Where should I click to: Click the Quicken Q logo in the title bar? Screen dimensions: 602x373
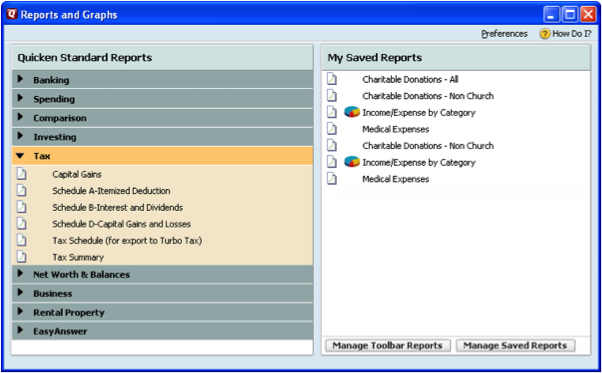12,15
